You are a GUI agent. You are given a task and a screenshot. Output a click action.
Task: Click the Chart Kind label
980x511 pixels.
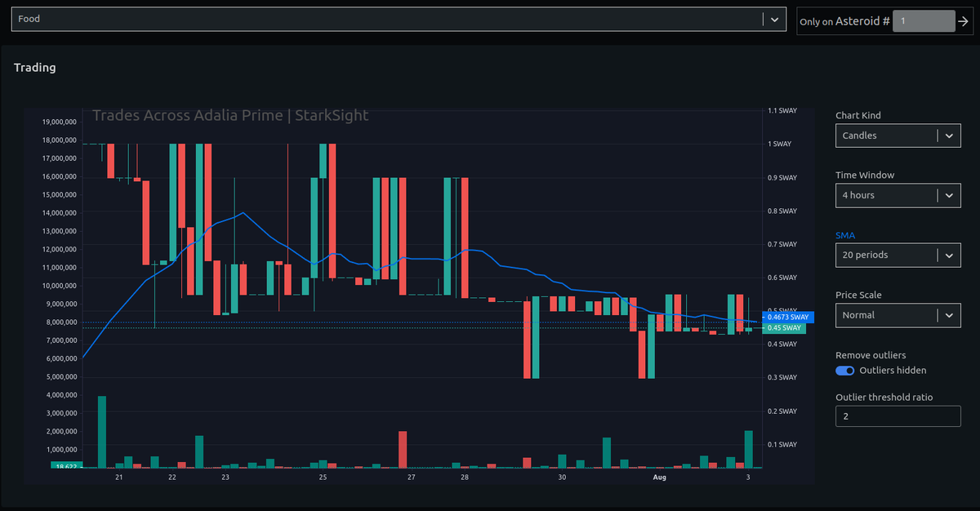(858, 116)
